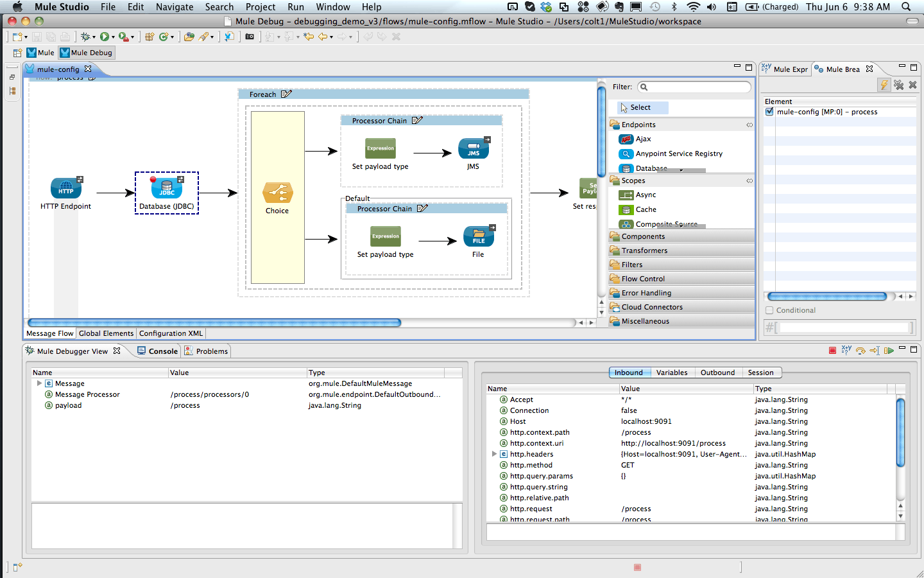
Task: Open the Navigate menu
Action: tap(174, 7)
